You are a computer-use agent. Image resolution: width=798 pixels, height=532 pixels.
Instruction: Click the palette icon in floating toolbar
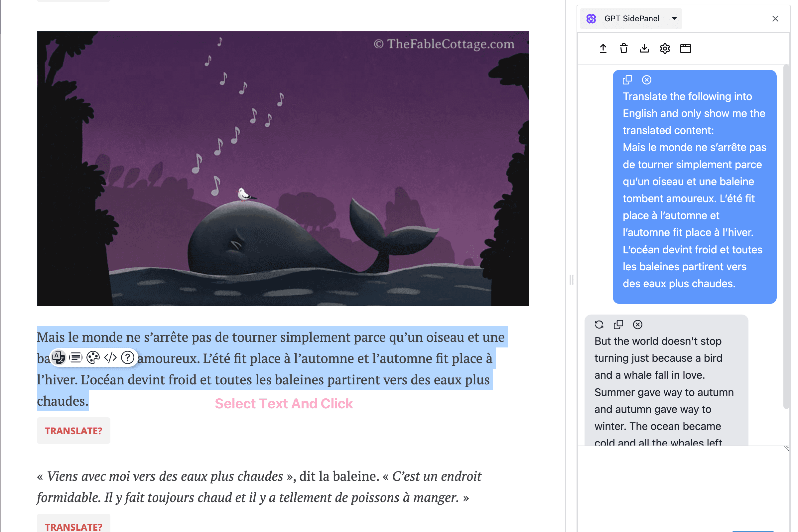[x=93, y=358]
